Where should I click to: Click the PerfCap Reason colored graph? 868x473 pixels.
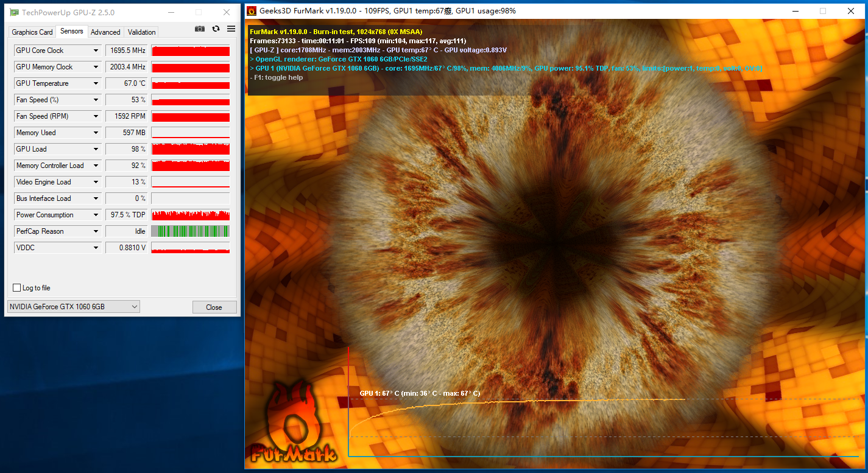[191, 231]
